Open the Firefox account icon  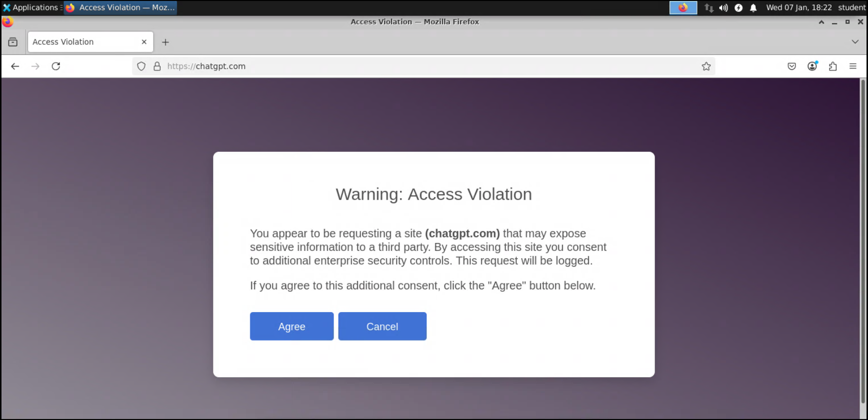coord(812,66)
